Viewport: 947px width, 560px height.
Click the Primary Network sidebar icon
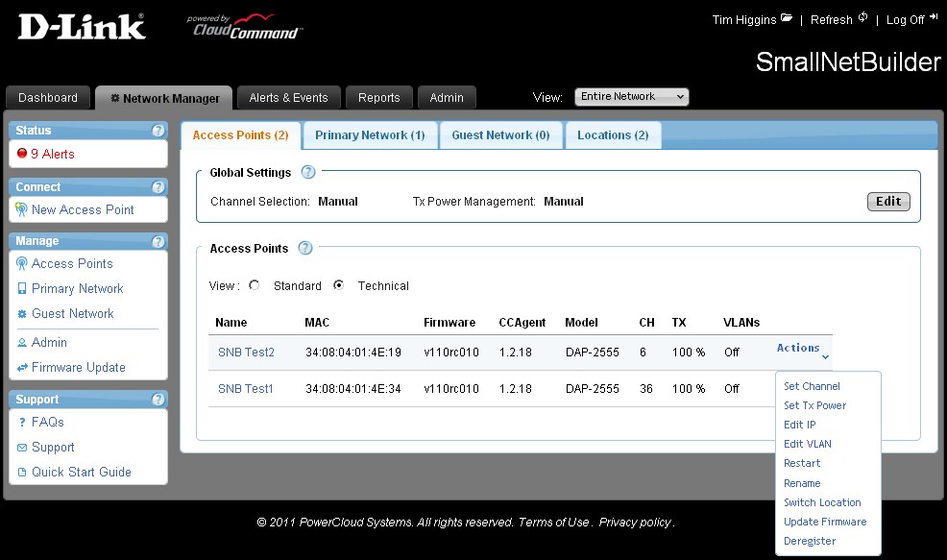pos(22,289)
